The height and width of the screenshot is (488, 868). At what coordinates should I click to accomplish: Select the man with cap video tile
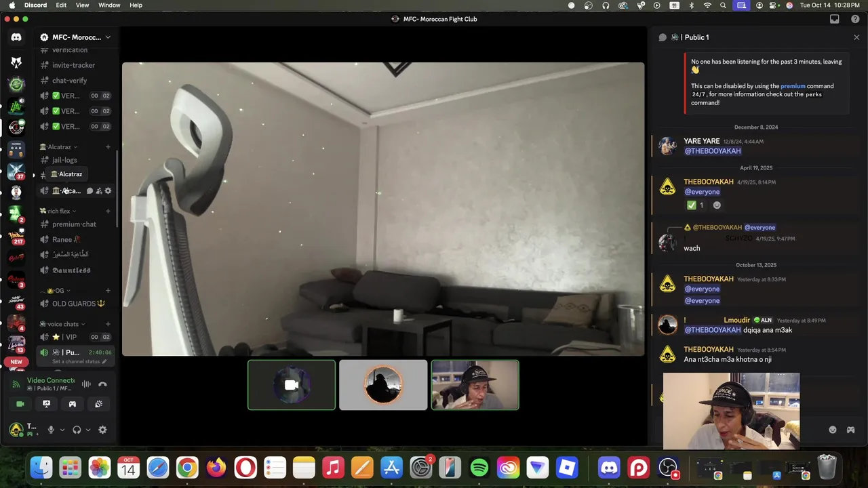click(475, 385)
